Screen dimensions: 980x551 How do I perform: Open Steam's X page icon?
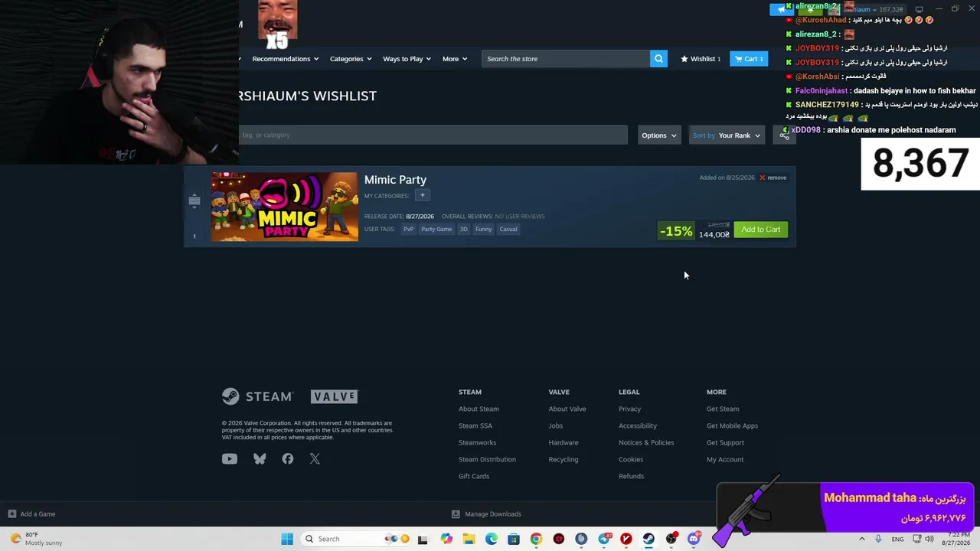(315, 459)
